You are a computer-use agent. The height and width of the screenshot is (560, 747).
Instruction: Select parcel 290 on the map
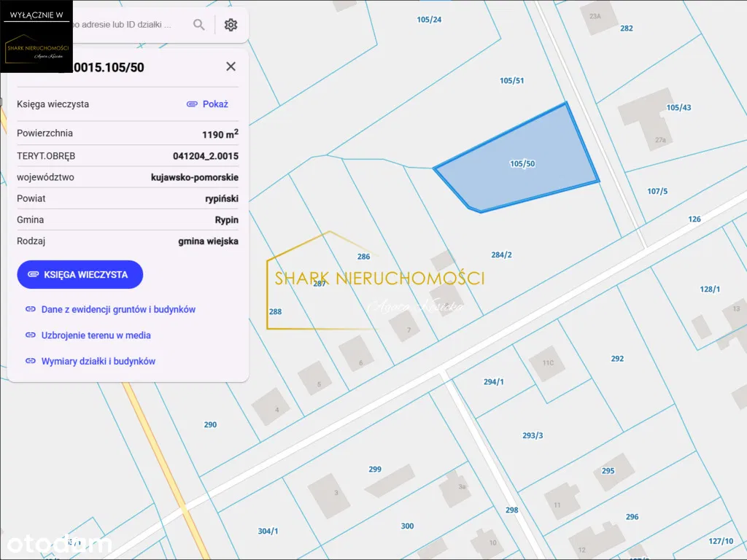coord(210,424)
